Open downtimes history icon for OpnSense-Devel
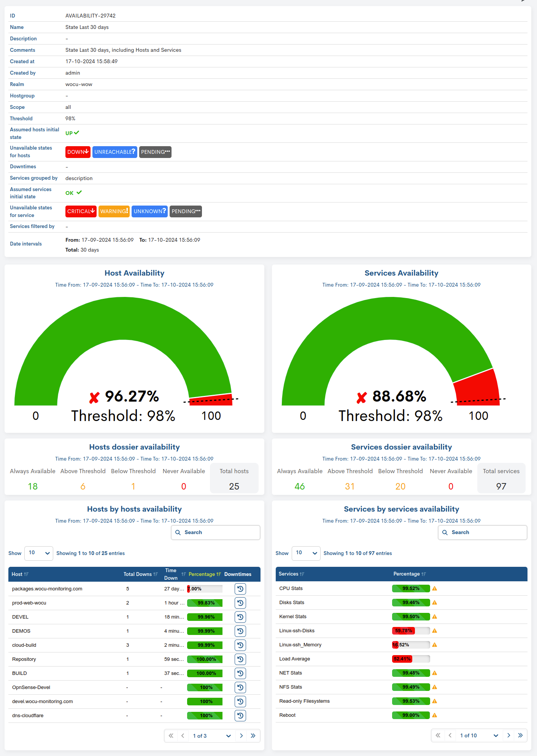The image size is (537, 756). (240, 687)
